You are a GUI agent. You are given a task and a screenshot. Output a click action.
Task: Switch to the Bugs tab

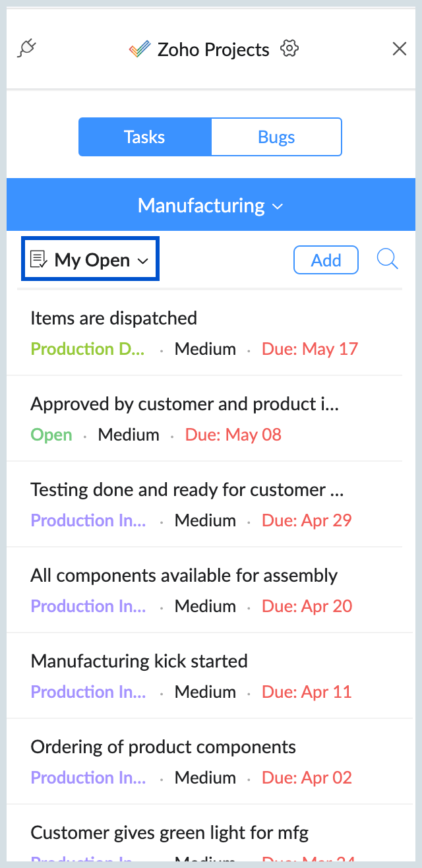point(276,137)
